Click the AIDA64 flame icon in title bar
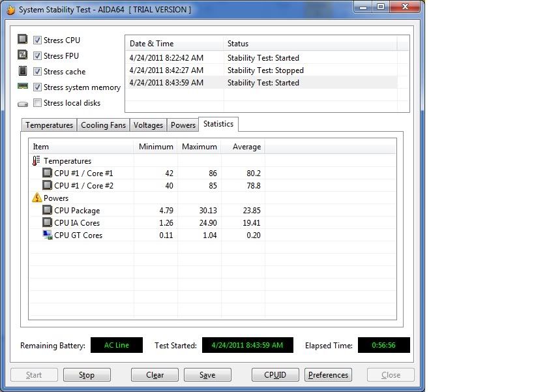Screen dimensions: 534x392 [11, 10]
